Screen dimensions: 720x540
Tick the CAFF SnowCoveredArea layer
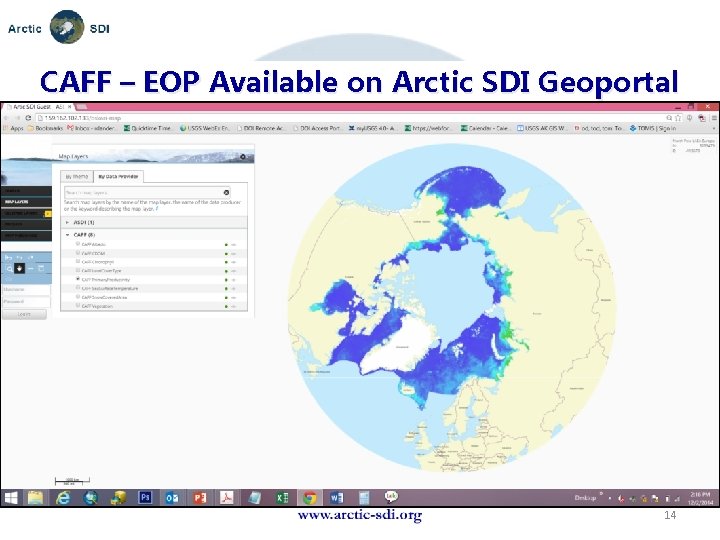pyautogui.click(x=78, y=297)
